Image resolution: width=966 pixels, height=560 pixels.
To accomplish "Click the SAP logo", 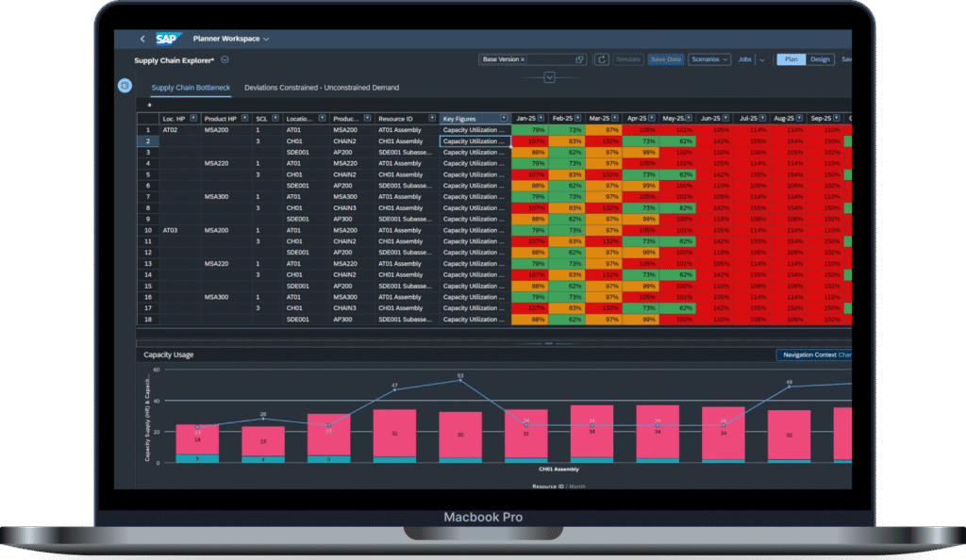I will tap(168, 39).
